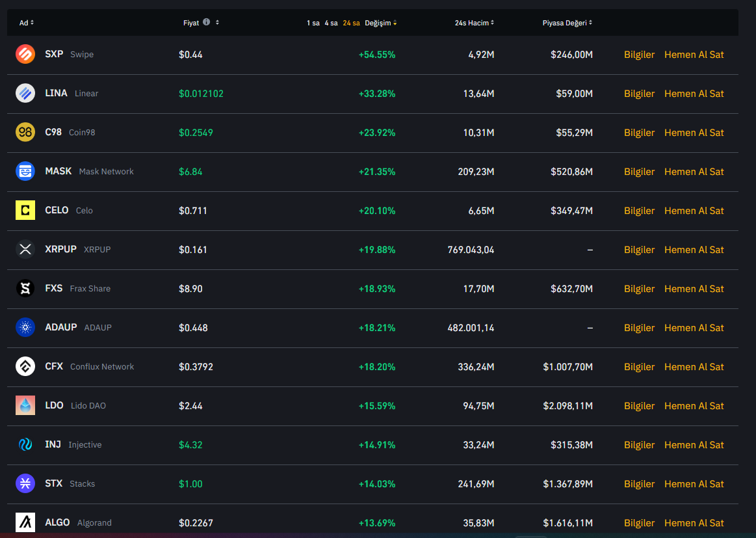Screen dimensions: 756x538
Task: Sort by the Değişim column header
Action: point(380,23)
